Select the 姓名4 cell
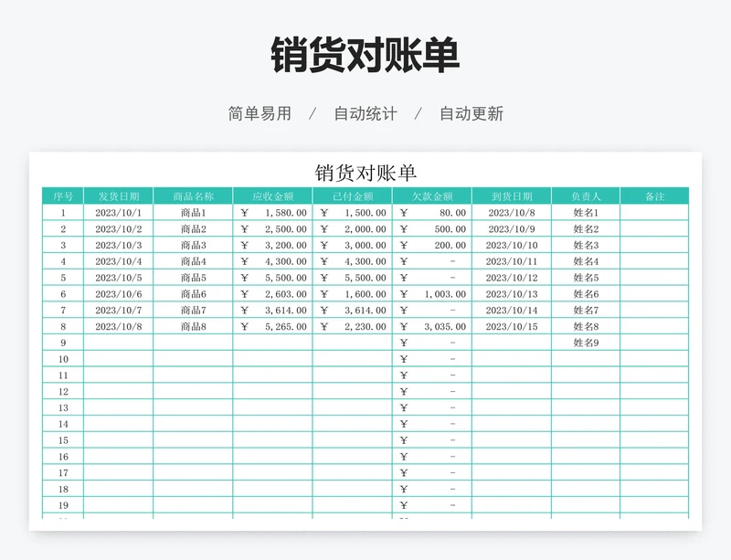The width and height of the screenshot is (731, 560). [586, 261]
